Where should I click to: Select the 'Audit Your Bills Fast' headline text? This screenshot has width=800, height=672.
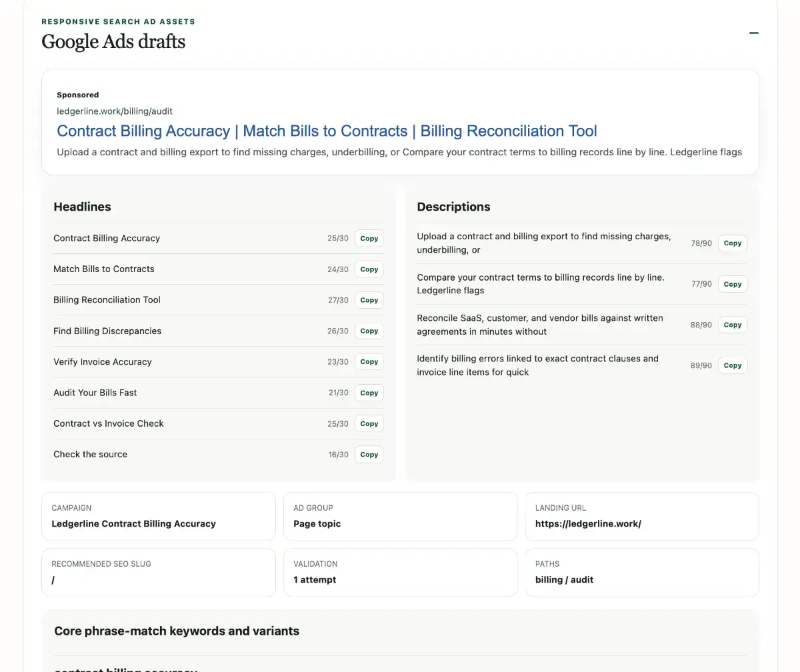(x=95, y=393)
